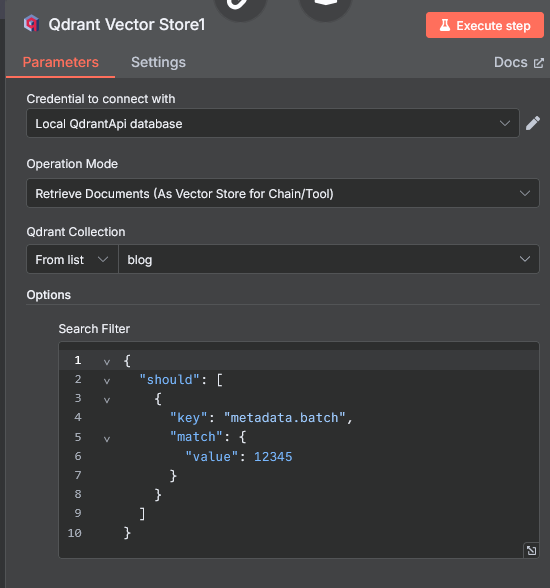
Task: Click the "metadata.batch" string in the editor
Action: [x=284, y=417]
